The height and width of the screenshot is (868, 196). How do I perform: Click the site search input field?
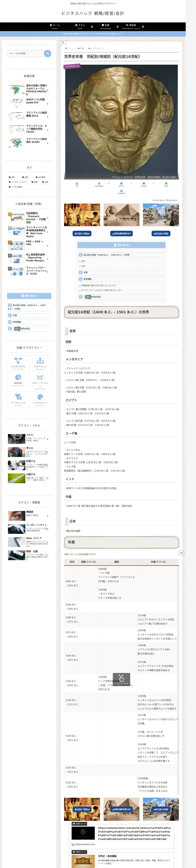pyautogui.click(x=26, y=53)
